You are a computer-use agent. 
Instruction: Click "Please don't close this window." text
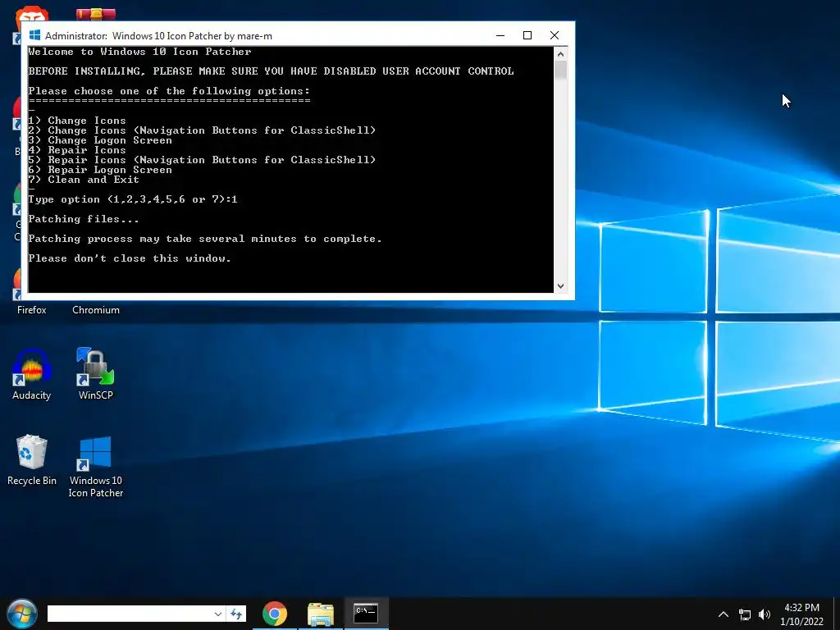point(130,258)
